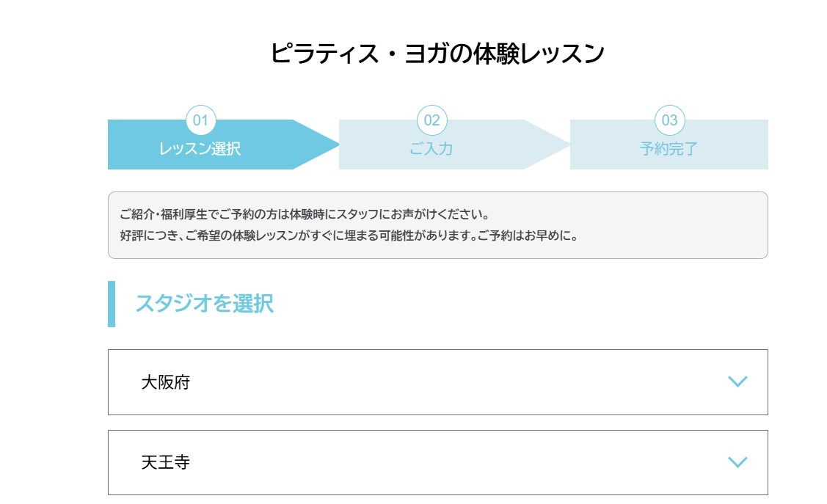The height and width of the screenshot is (504, 827).
Task: Click the 大阪府 text label
Action: [x=166, y=382]
